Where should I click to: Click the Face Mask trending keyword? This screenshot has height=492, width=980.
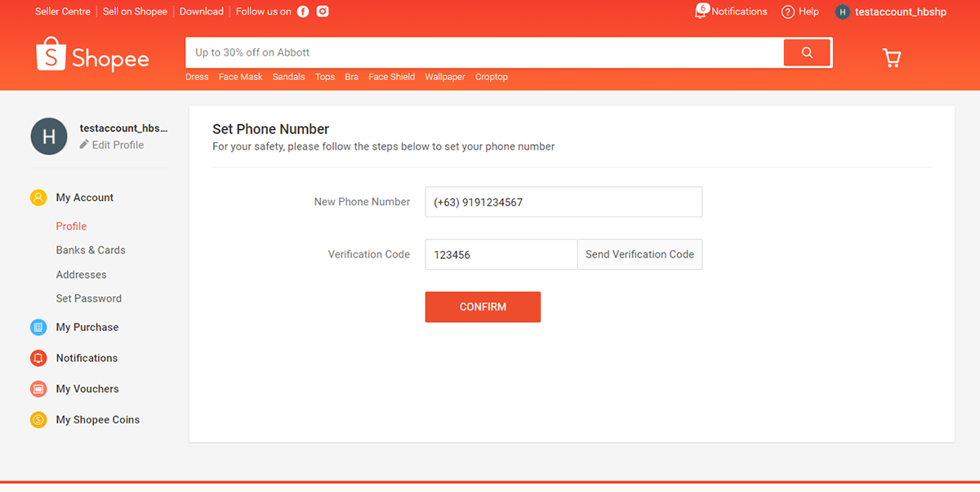pyautogui.click(x=240, y=76)
